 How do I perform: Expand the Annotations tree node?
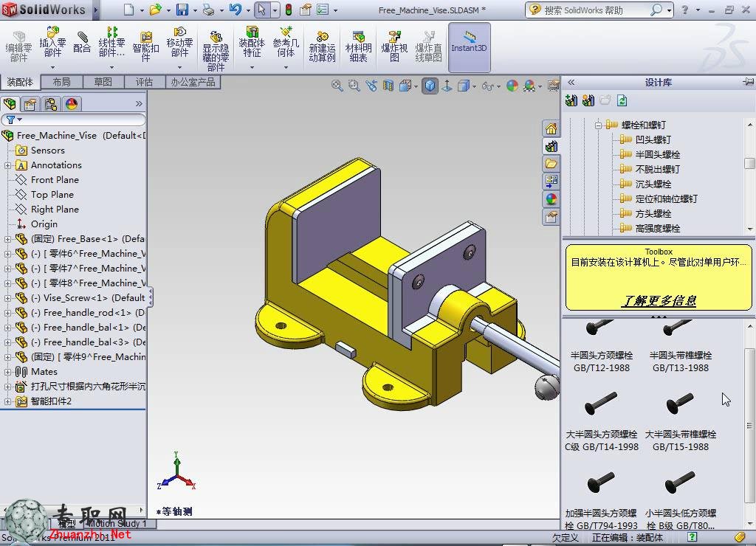click(7, 165)
